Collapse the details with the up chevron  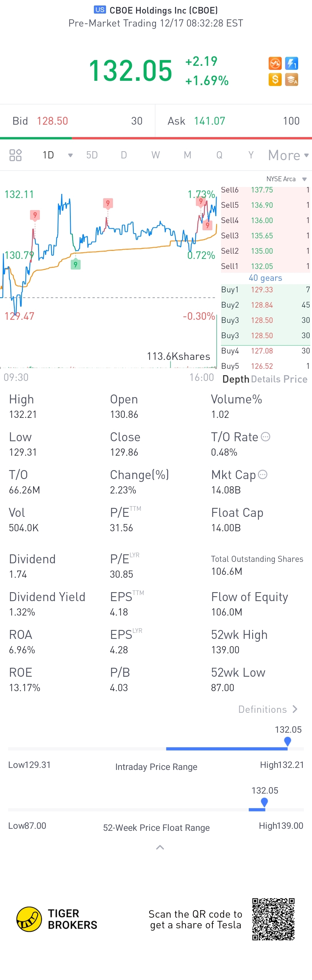tap(160, 847)
